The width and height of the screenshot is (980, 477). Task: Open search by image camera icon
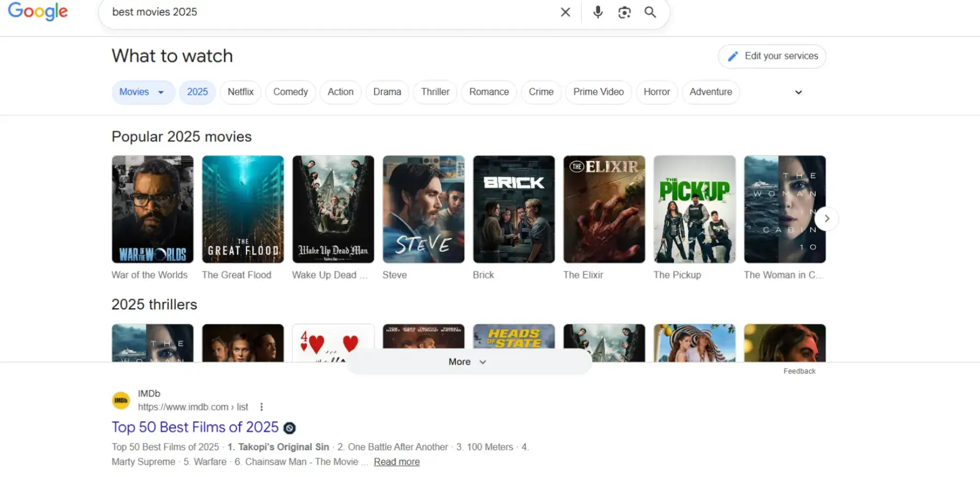(624, 12)
